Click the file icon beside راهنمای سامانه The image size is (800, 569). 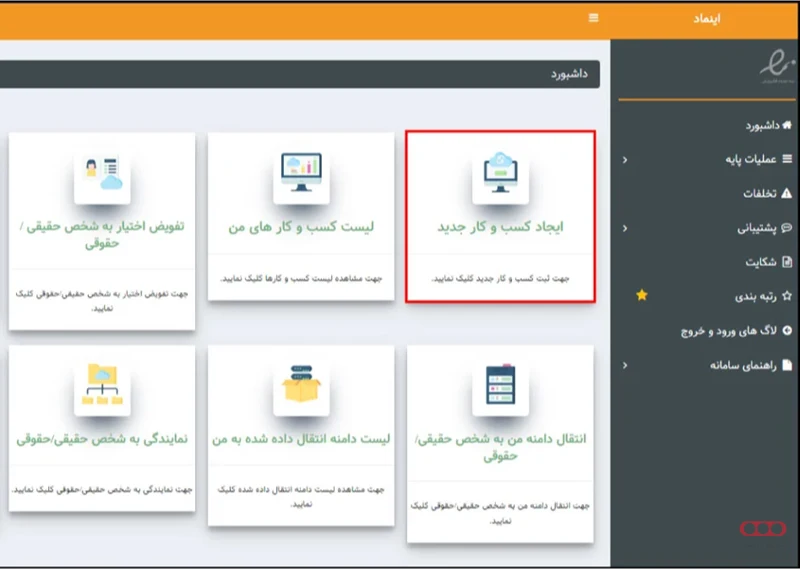787,364
